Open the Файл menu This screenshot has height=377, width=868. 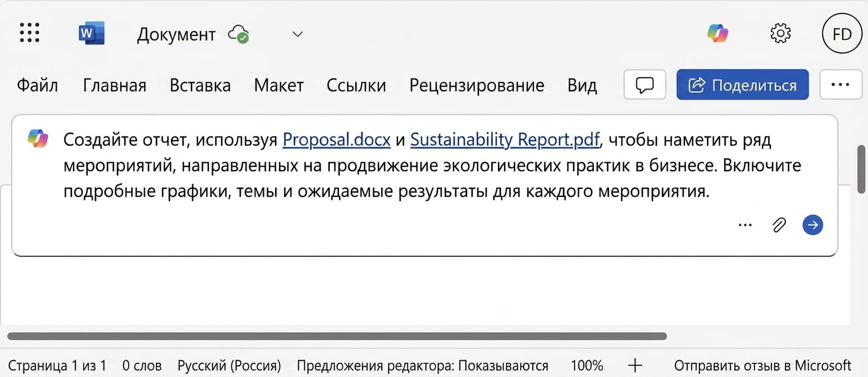pyautogui.click(x=37, y=85)
